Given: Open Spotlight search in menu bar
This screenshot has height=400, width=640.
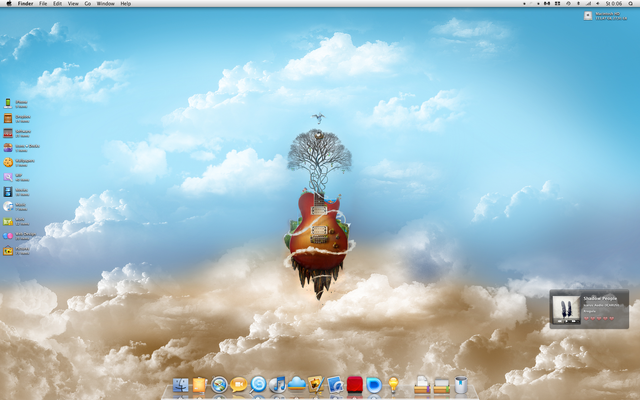Looking at the screenshot, I should click(x=631, y=3).
